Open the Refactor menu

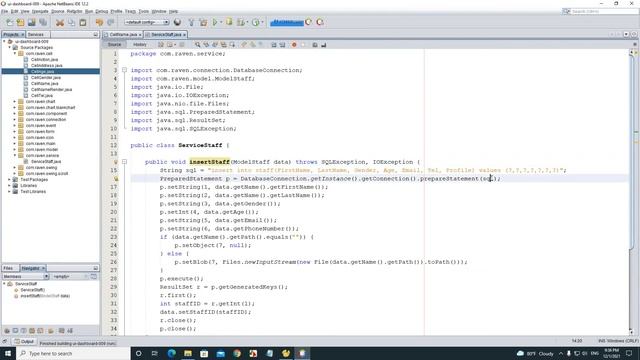pos(74,11)
